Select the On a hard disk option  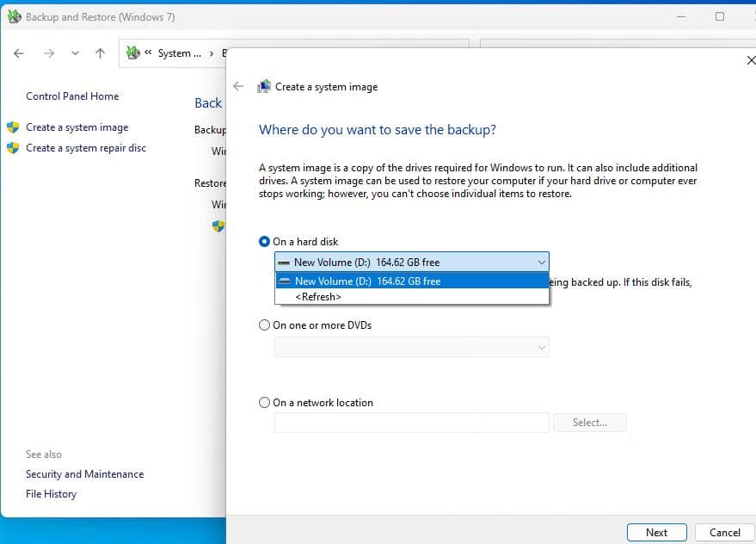265,242
